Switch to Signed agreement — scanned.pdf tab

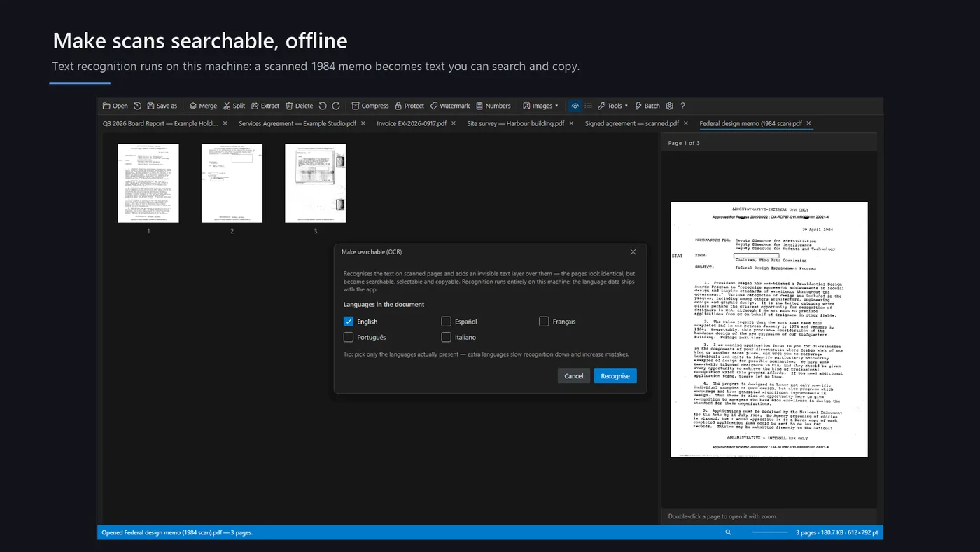coord(632,123)
